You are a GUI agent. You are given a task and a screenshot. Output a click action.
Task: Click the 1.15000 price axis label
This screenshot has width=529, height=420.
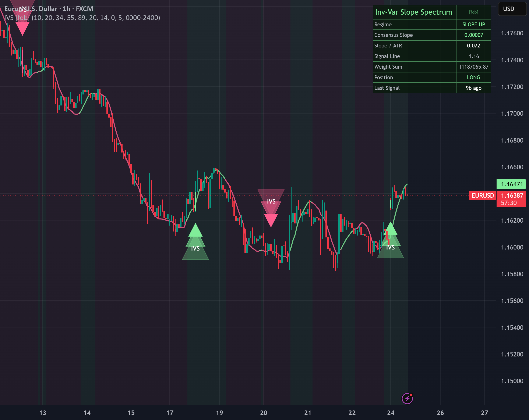(512, 381)
